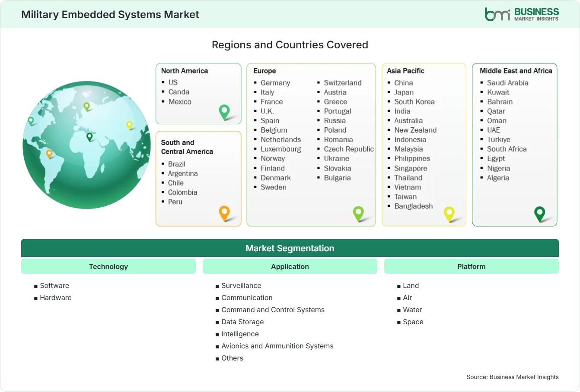Viewport: 580px width, 392px height.
Task: Click Communication under Application
Action: (x=247, y=298)
